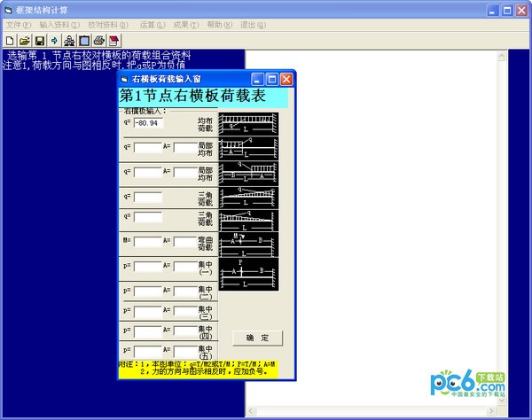
Task: Click the P field in the 集中(一) row
Action: (147, 265)
